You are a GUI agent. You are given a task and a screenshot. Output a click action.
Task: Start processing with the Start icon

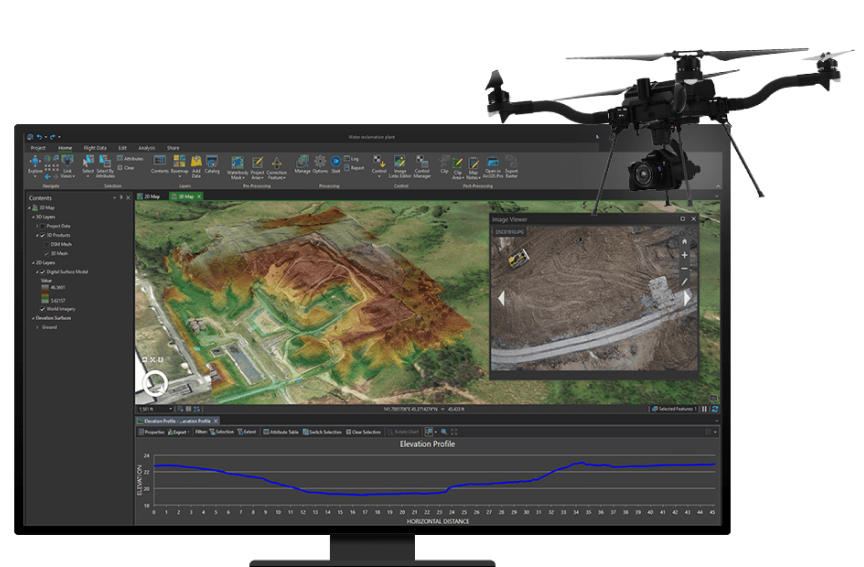[x=336, y=162]
